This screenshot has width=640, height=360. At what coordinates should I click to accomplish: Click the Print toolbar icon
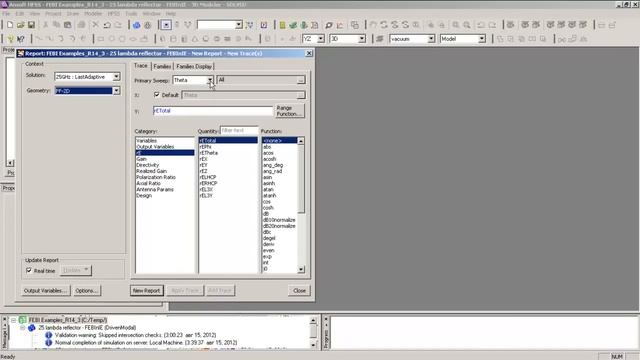coord(82,25)
